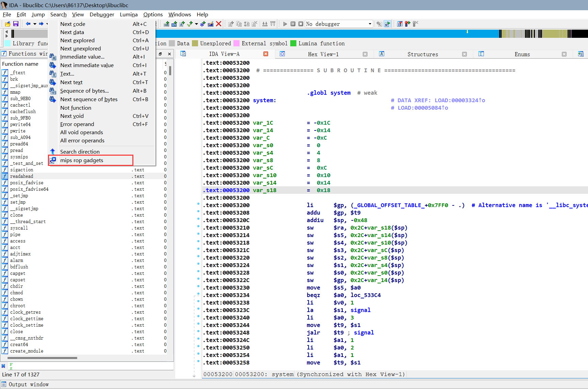Click the Library function cyan legend swatch
588x389 pixels.
(x=7, y=43)
